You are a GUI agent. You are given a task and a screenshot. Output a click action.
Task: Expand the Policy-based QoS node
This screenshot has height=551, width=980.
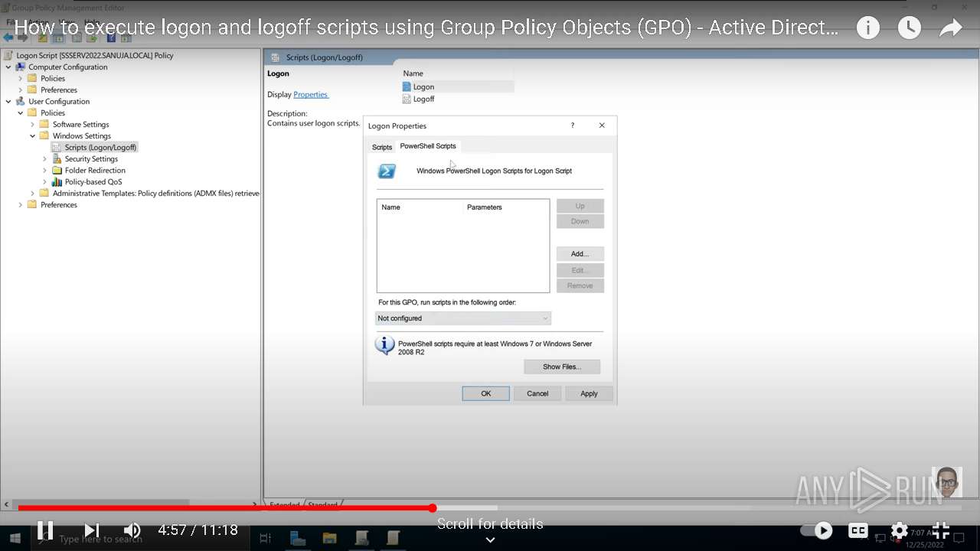tap(45, 181)
